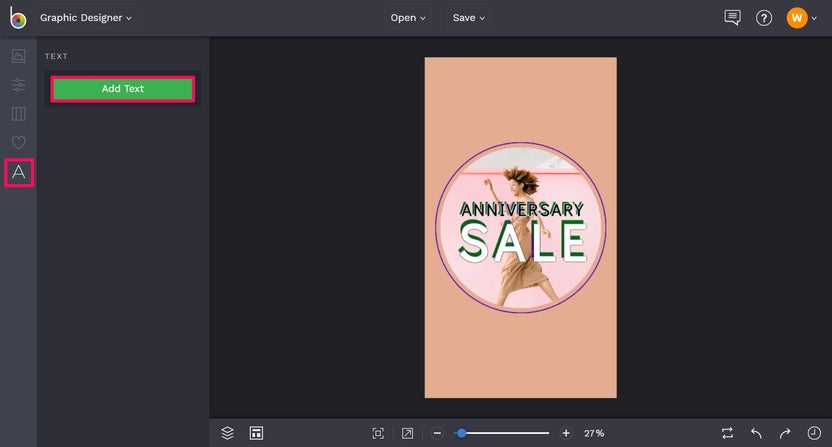Open the Open menu

click(x=408, y=18)
